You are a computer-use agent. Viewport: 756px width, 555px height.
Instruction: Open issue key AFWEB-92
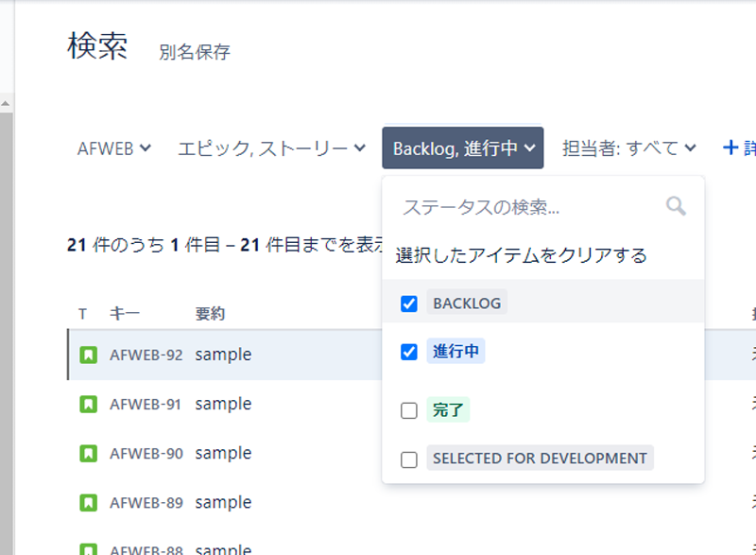(146, 356)
